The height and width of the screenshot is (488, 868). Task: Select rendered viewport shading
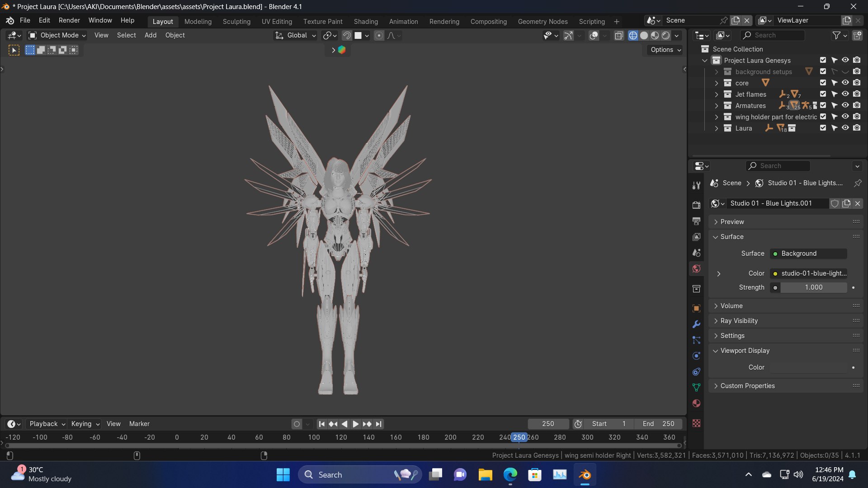(665, 35)
